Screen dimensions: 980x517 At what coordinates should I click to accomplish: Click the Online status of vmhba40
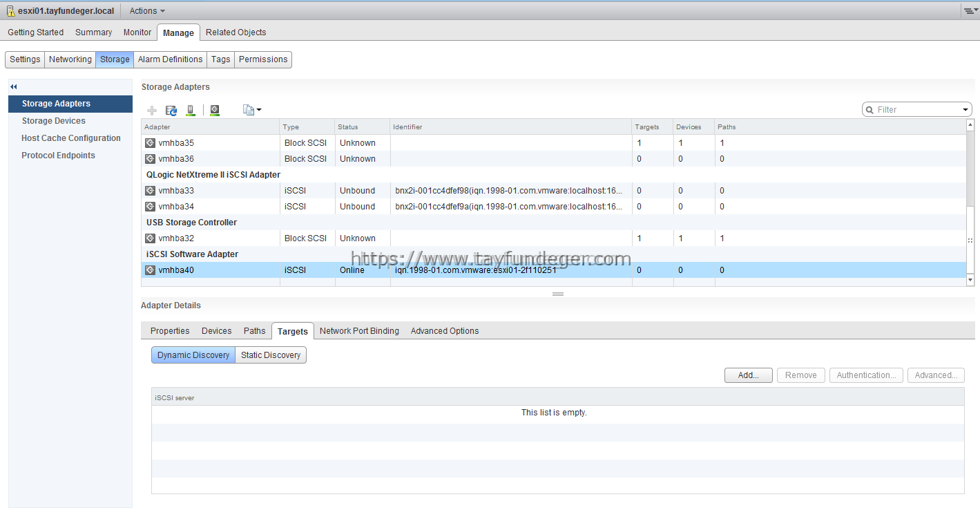click(352, 270)
